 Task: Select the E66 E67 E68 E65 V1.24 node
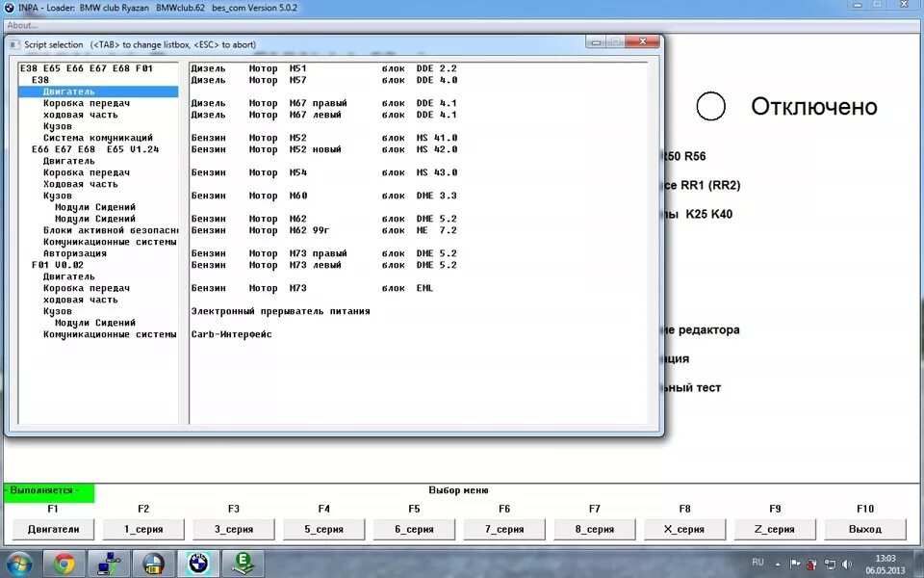(x=95, y=149)
